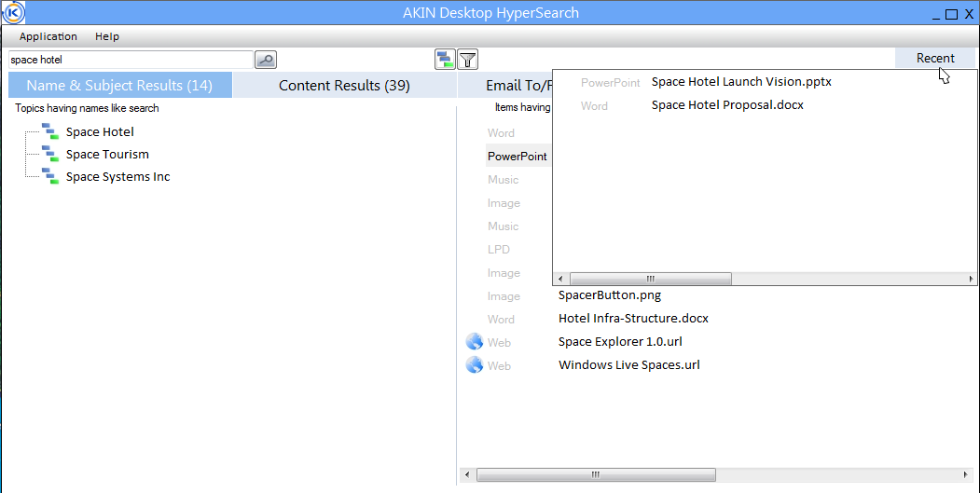
Task: Select the Space Systems Inc topic
Action: (x=118, y=177)
